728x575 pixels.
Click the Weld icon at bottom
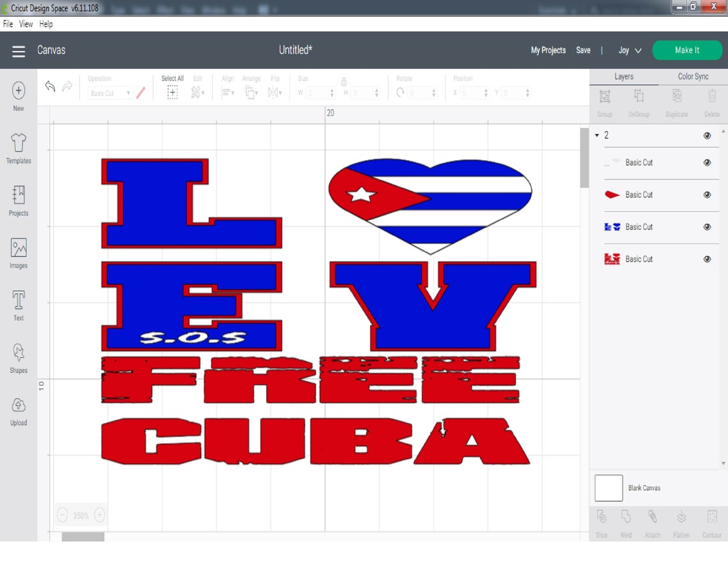626,519
